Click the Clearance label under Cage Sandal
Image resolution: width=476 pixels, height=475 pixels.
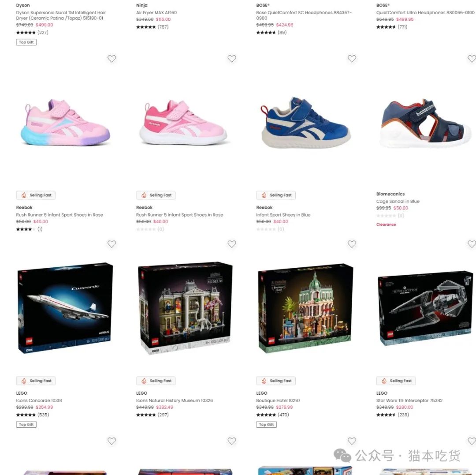pos(386,224)
